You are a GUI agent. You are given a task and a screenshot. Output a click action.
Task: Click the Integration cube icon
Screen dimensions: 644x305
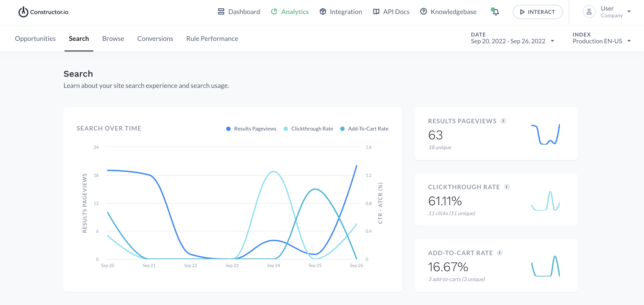323,11
